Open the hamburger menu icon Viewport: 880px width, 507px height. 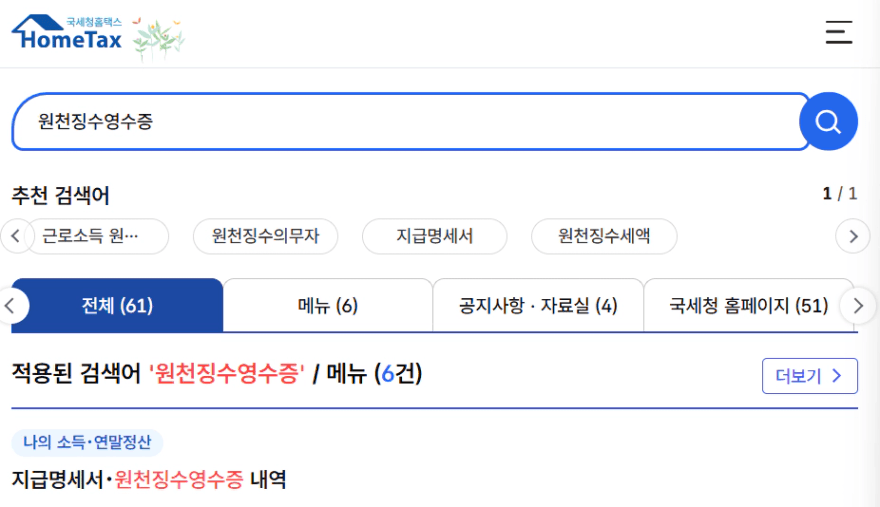pyautogui.click(x=838, y=32)
